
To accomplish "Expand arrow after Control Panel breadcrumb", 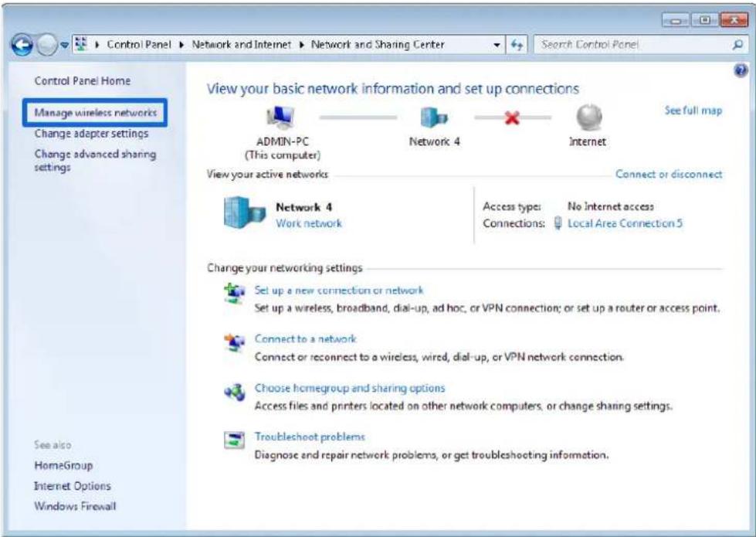I will [x=181, y=45].
